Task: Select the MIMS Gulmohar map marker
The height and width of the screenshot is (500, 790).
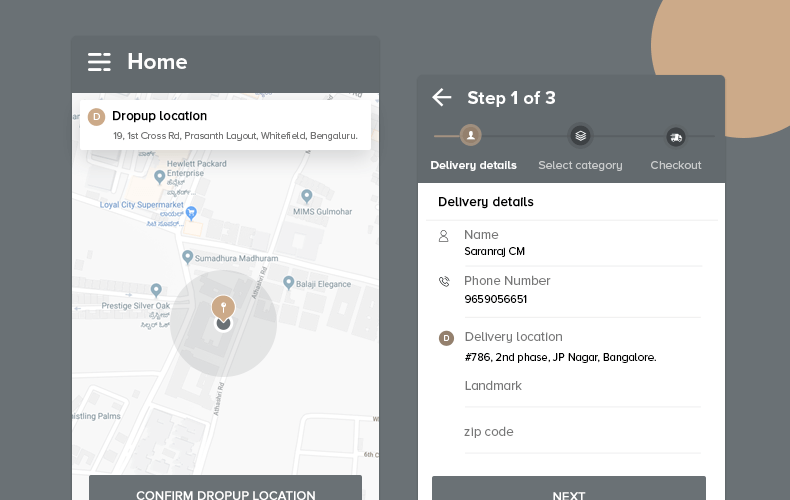Action: [306, 196]
